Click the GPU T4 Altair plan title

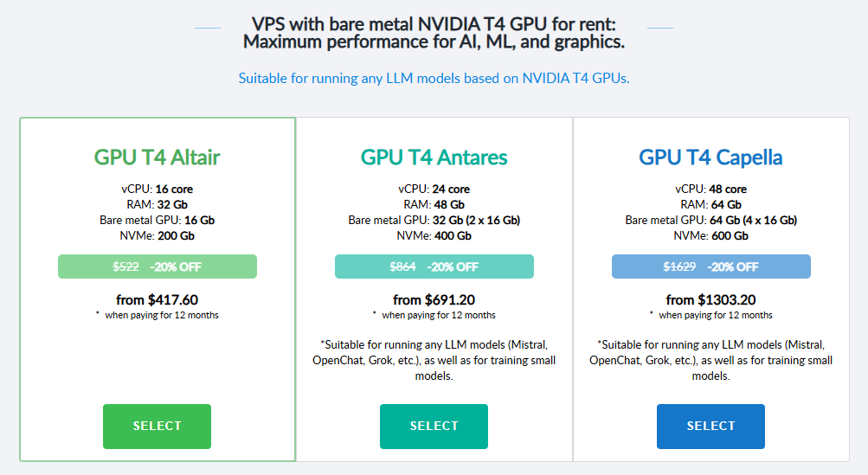click(x=157, y=157)
